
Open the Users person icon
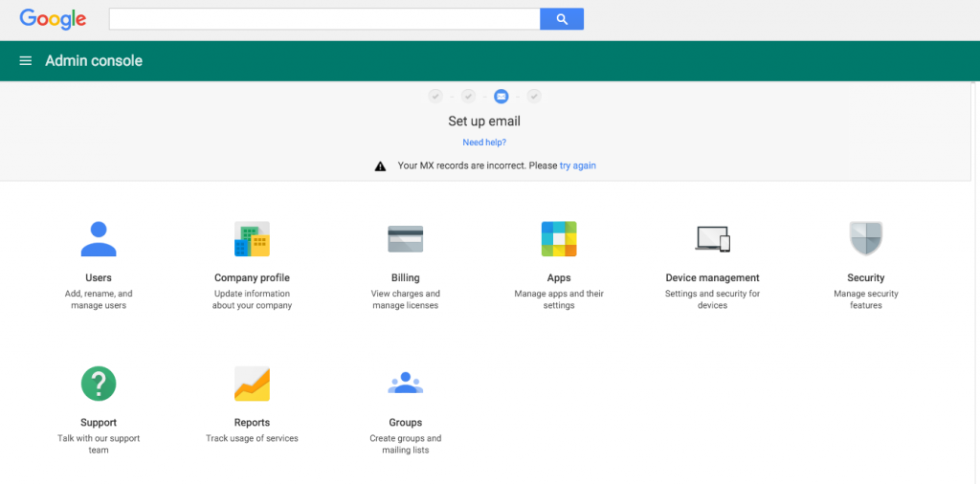(x=99, y=238)
